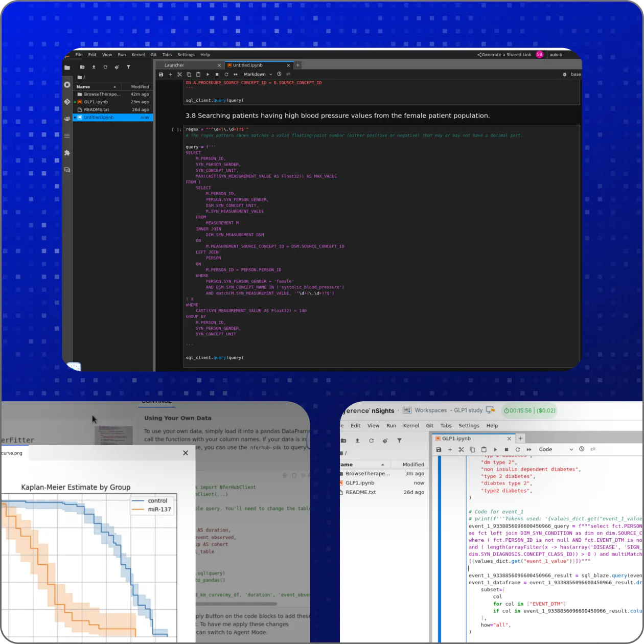The width and height of the screenshot is (644, 644).
Task: Run cell play icon in GLP1.ipynb toolbar
Action: [495, 450]
